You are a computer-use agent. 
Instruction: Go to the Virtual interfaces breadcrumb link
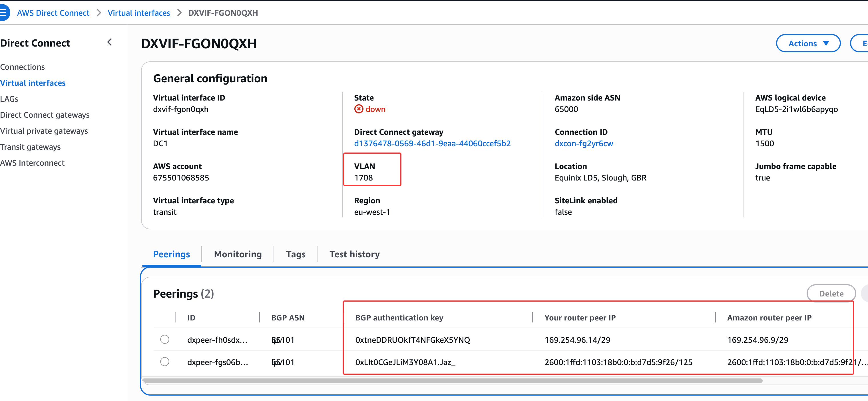tap(139, 13)
